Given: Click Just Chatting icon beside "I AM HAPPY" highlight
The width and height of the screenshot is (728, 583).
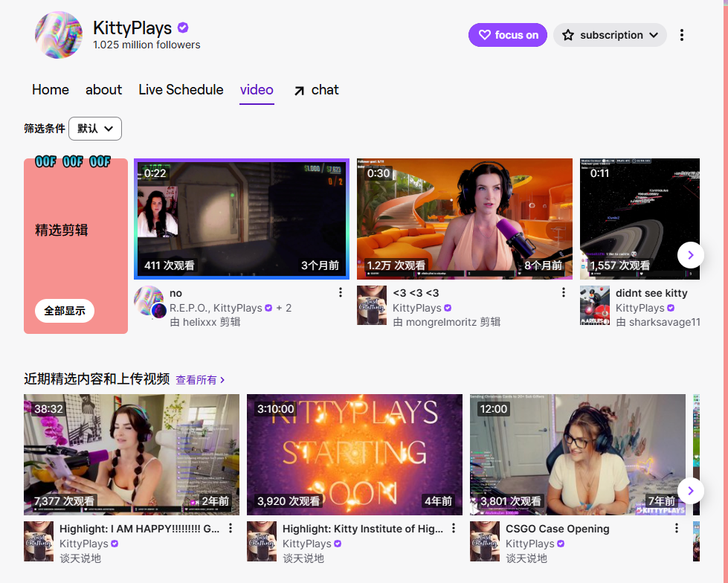Looking at the screenshot, I should click(39, 541).
